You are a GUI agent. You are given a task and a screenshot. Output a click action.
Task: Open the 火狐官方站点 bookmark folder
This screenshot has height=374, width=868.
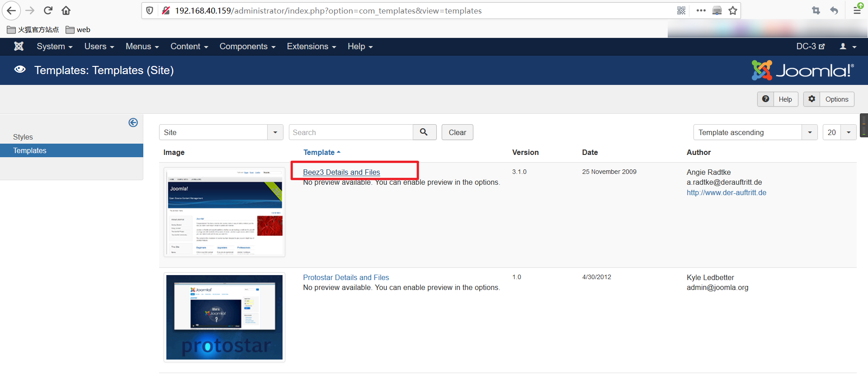[33, 30]
